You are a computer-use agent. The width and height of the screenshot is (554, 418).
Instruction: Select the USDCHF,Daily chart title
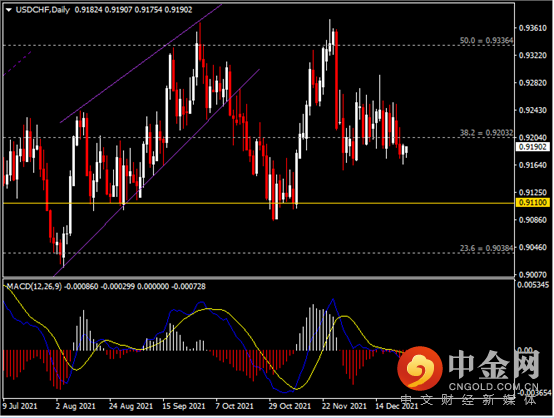pos(43,10)
